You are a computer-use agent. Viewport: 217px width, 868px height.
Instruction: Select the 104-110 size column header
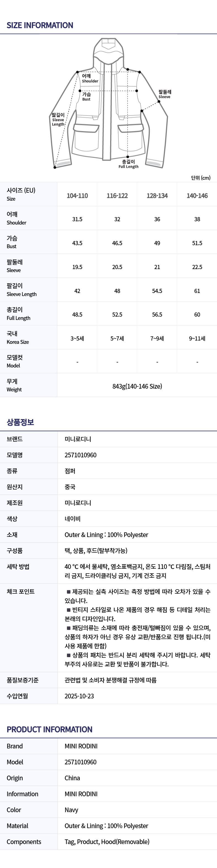(77, 196)
